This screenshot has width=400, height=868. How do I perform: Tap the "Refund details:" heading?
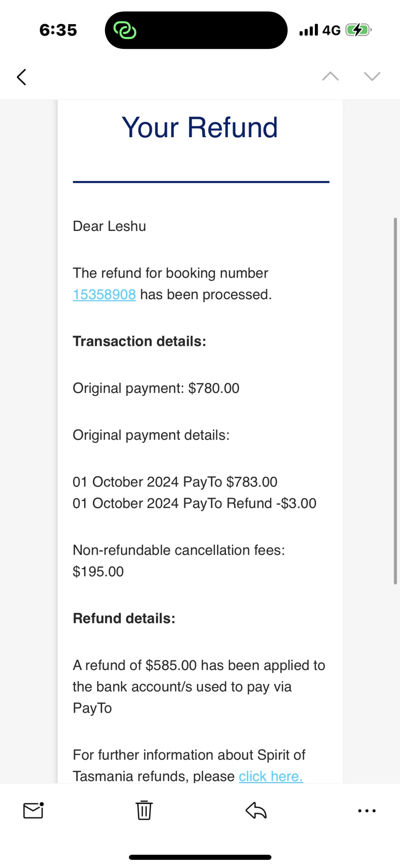coord(124,618)
